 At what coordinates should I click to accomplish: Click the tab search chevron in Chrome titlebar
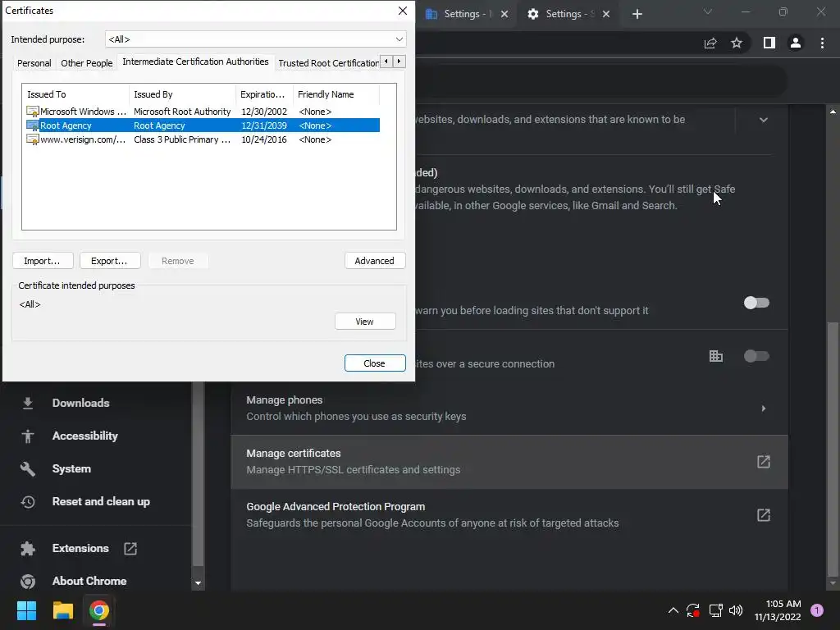click(x=708, y=11)
